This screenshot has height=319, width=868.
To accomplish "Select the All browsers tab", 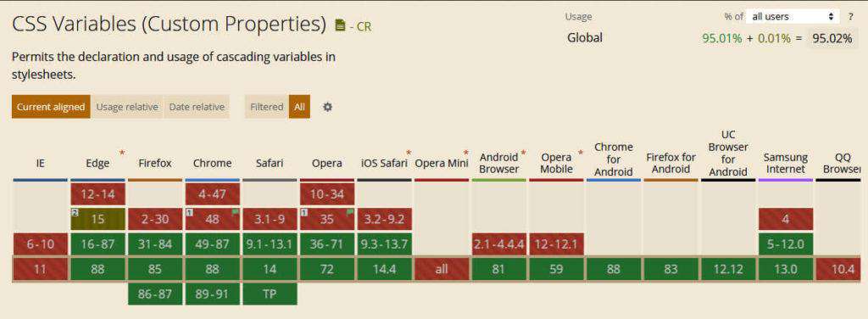I will click(299, 107).
